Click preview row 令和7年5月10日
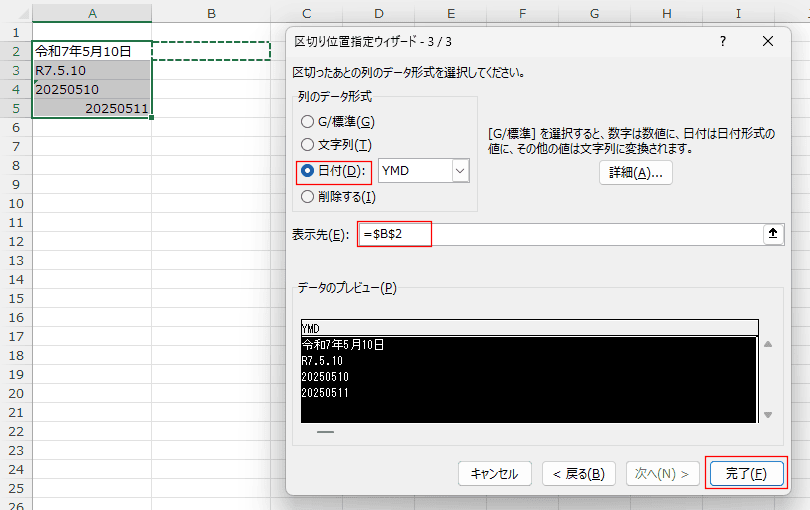810x510 pixels. click(x=528, y=345)
